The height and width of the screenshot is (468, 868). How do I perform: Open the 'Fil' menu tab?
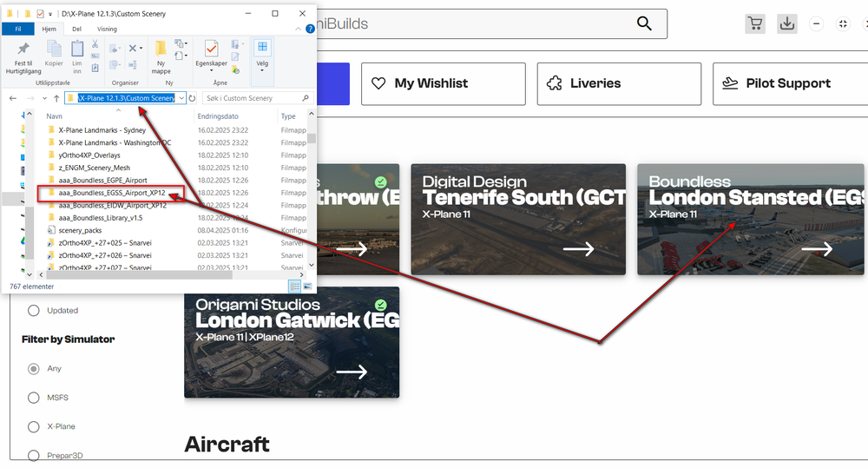tap(17, 29)
